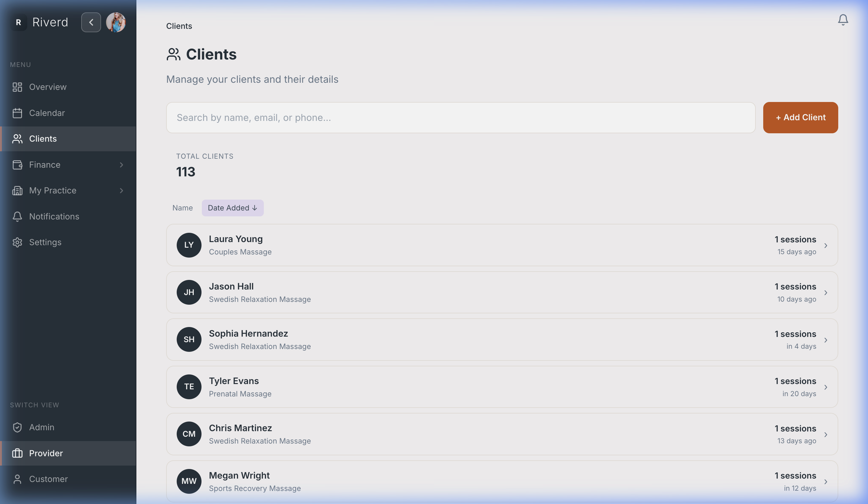The height and width of the screenshot is (504, 868).
Task: Click the client search input field
Action: [460, 117]
